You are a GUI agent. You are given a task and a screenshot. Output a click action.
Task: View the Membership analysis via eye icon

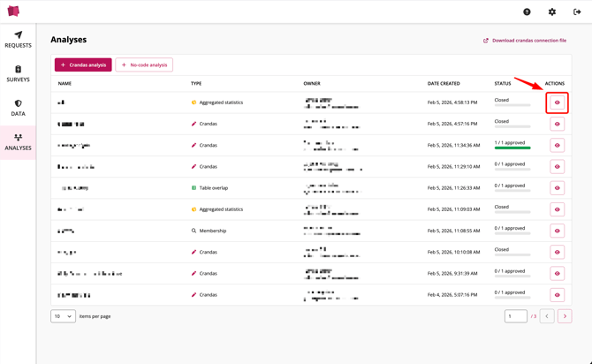click(x=557, y=231)
